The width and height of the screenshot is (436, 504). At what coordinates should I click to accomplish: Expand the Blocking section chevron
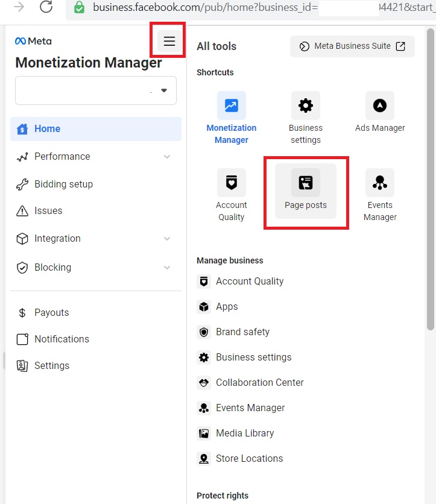click(x=167, y=268)
